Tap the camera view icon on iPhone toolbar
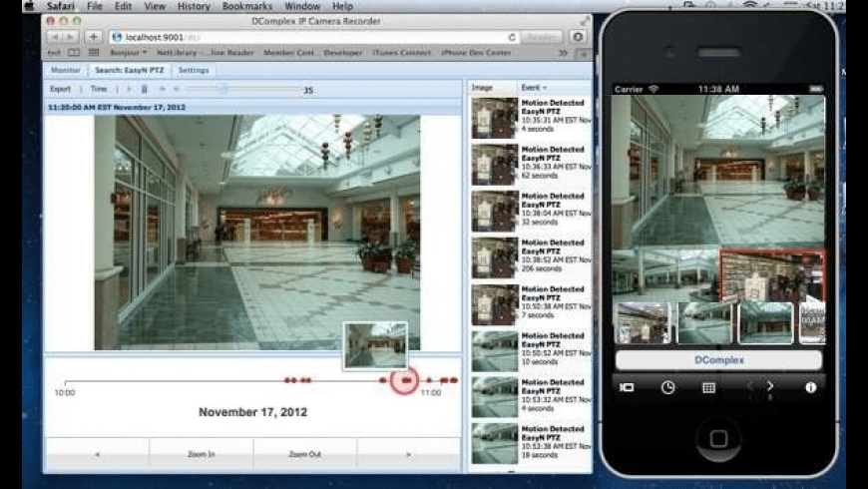Screen dimensions: 868x489 pyautogui.click(x=627, y=387)
